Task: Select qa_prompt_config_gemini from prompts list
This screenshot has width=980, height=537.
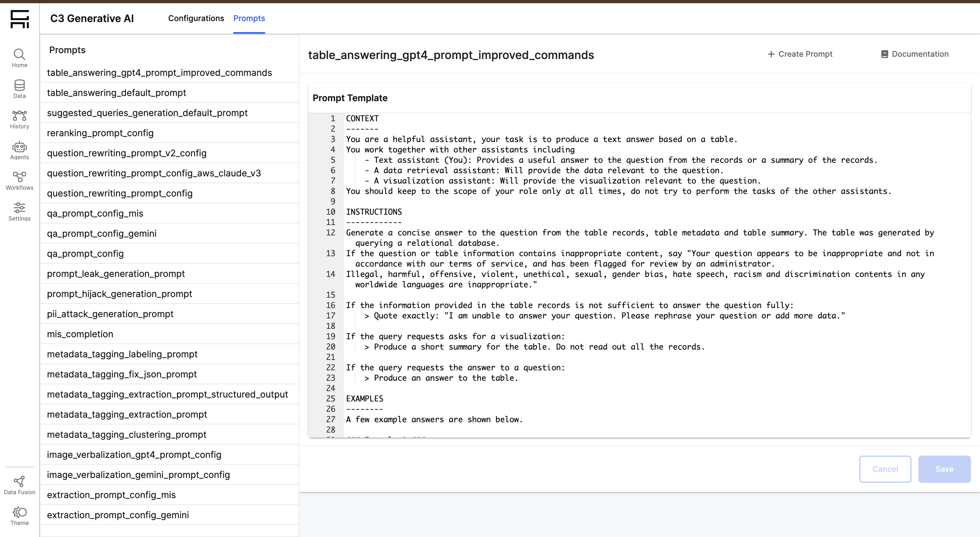Action: click(101, 233)
